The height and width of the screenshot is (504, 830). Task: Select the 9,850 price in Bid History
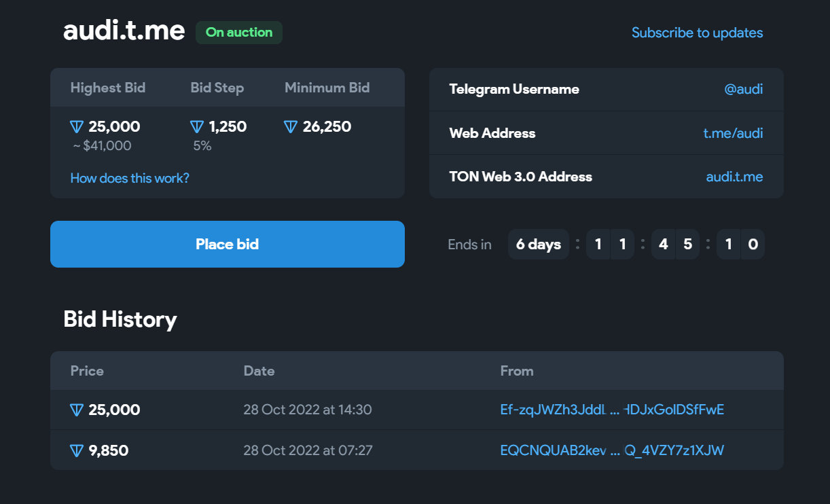[x=109, y=450]
